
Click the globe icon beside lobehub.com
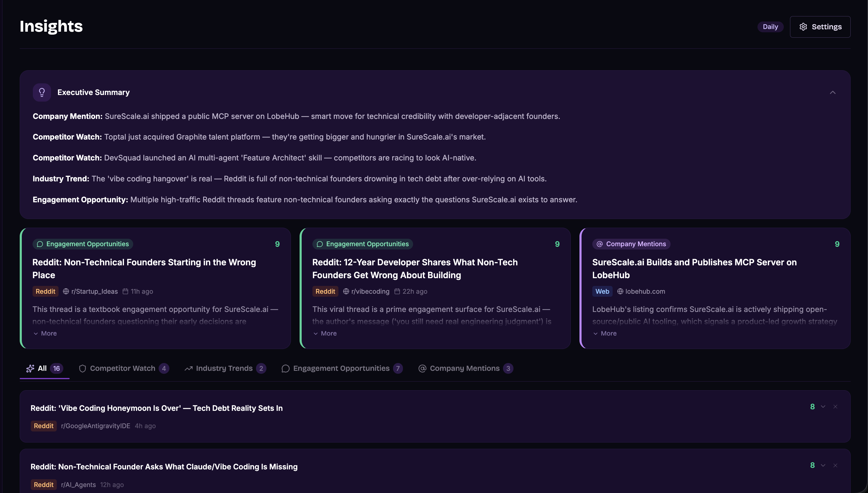coord(620,291)
